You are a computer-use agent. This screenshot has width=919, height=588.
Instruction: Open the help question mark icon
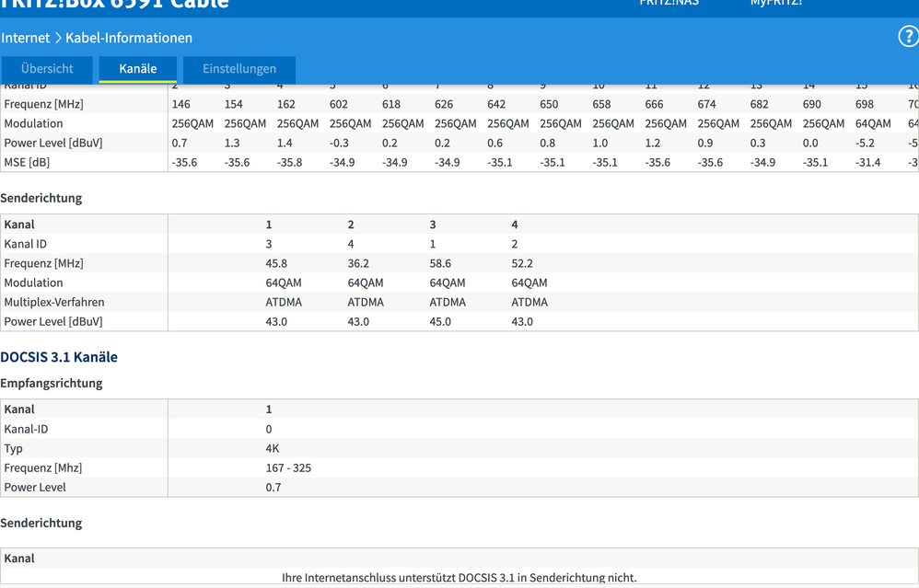point(908,37)
